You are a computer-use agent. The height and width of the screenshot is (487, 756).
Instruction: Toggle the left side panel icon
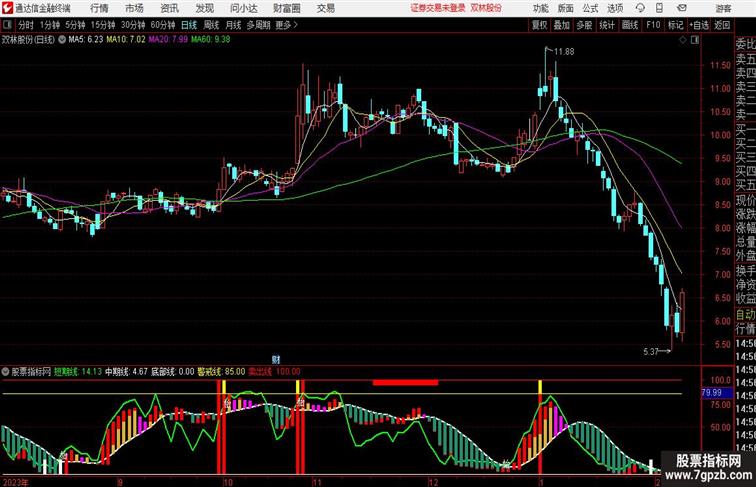[7, 25]
